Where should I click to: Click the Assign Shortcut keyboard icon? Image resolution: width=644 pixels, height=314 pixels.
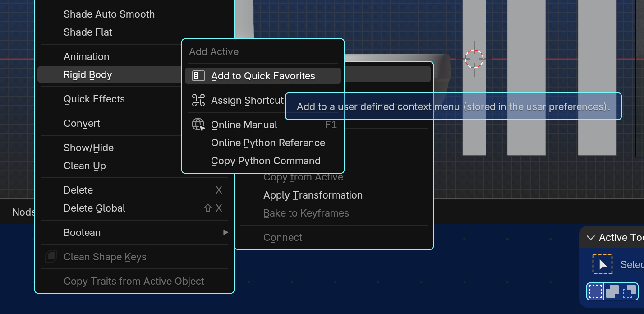pos(198,100)
